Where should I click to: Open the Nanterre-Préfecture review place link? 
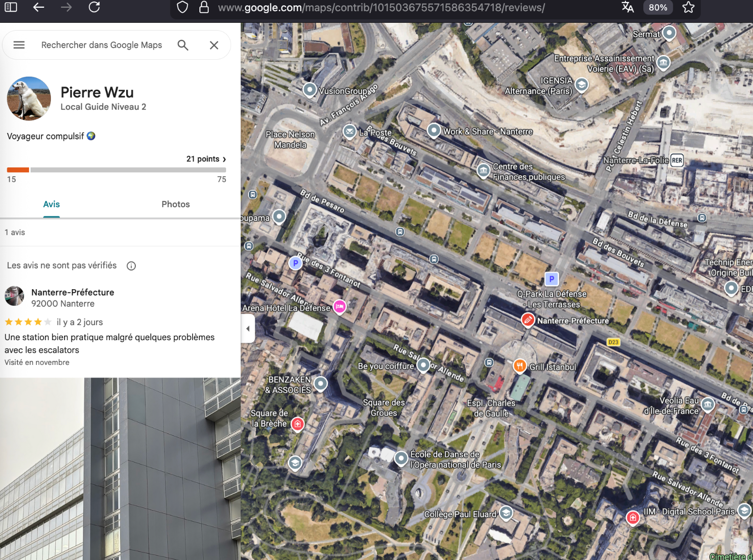[73, 293]
